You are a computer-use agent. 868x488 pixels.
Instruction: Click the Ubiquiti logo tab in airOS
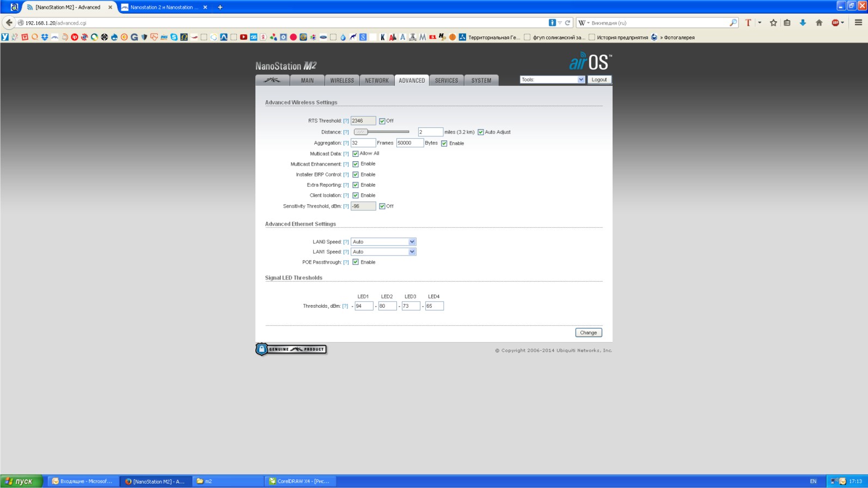(x=272, y=80)
